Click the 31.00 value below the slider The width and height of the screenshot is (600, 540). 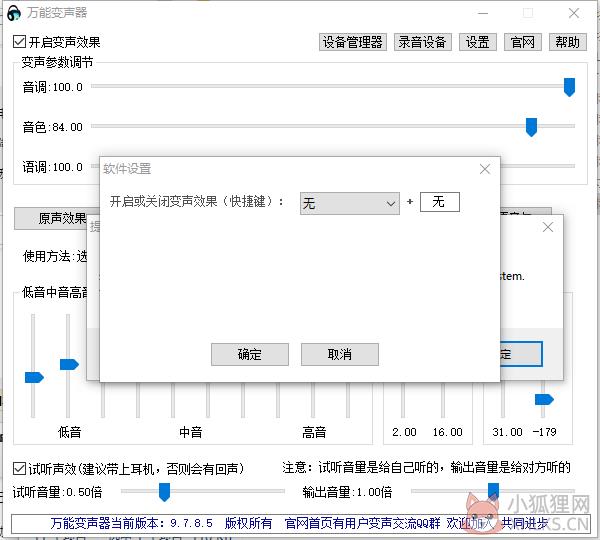click(x=507, y=432)
